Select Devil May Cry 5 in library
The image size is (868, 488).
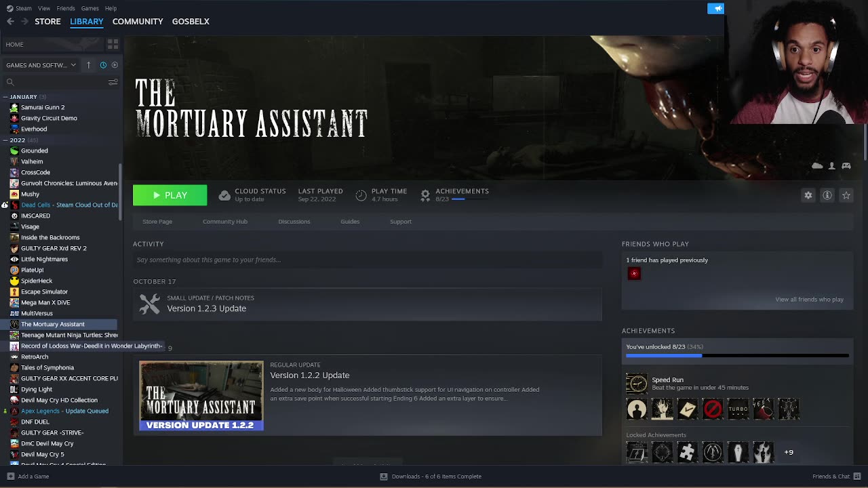[42, 454]
